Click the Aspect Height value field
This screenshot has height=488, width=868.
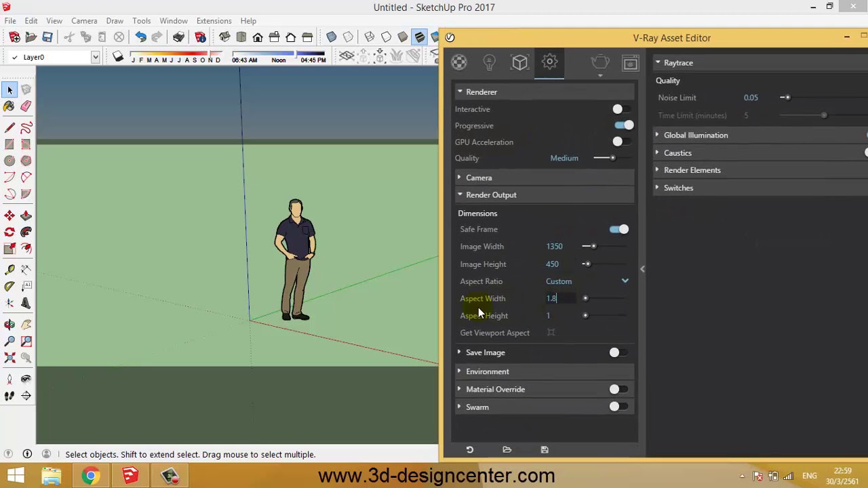coord(560,316)
